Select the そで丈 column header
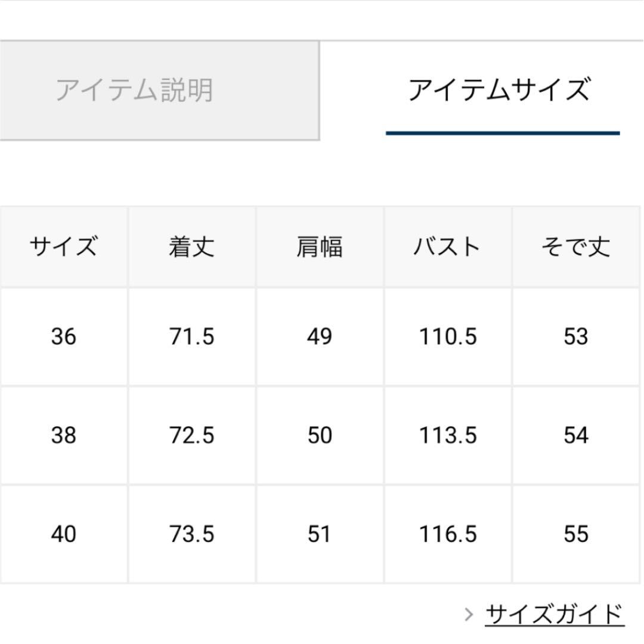Viewport: 644px width, 644px height. pyautogui.click(x=575, y=246)
